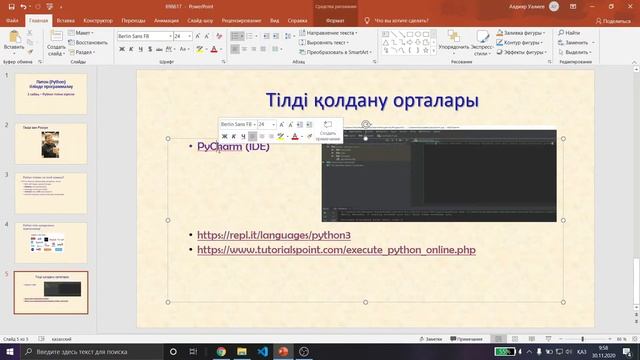Image resolution: width=640 pixels, height=360 pixels.
Task: Switch to the Анимация tab
Action: (166, 20)
